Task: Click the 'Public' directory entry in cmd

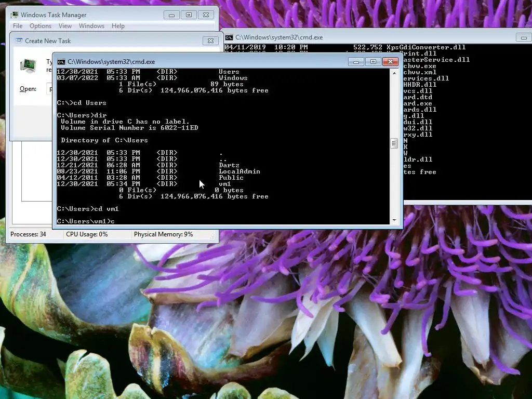Action: [x=231, y=178]
